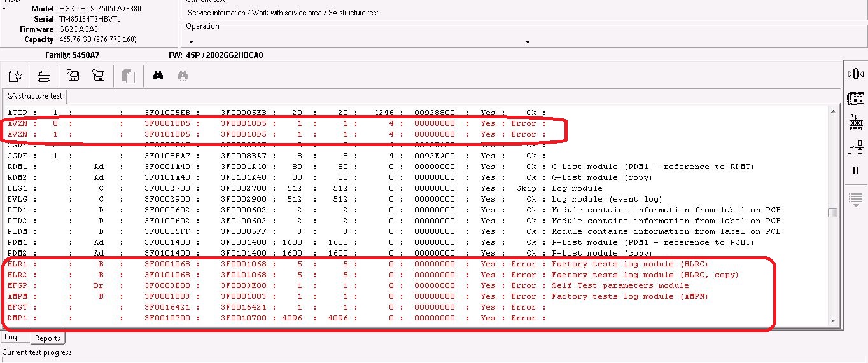Click 'G-List module (copy)' description
Viewport: 868px width, 363px height.
(602, 177)
